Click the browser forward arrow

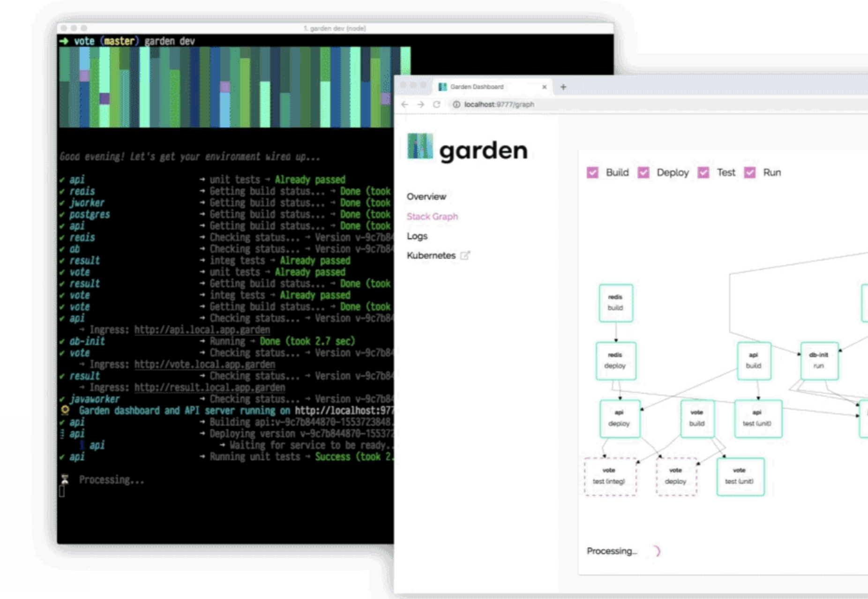(421, 105)
